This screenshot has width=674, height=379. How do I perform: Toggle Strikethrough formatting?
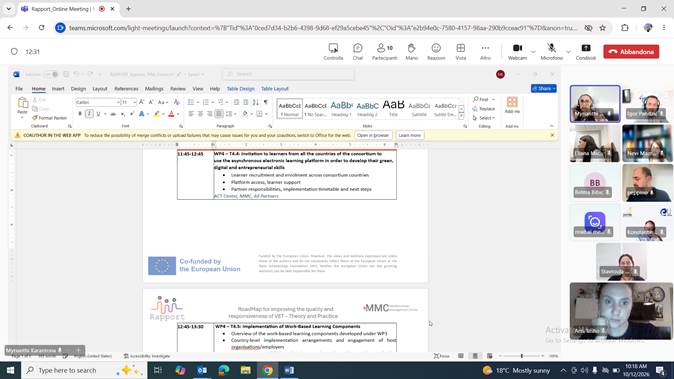[113, 114]
